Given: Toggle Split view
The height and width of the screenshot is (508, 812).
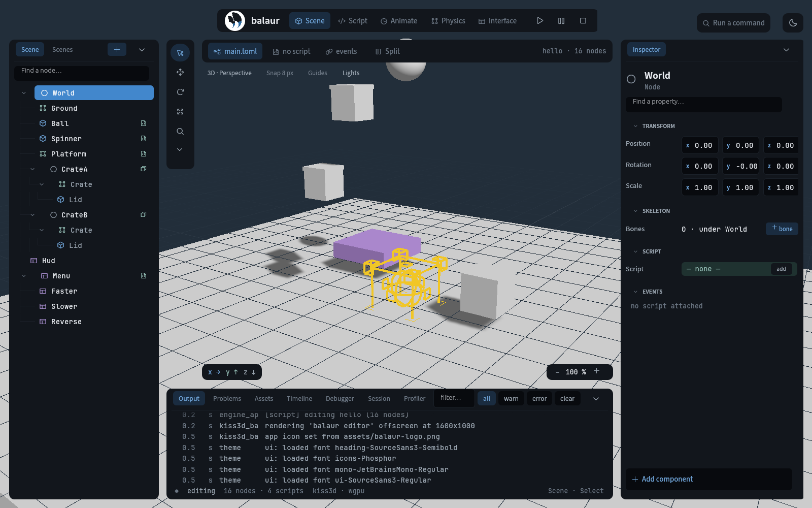Looking at the screenshot, I should click(387, 51).
